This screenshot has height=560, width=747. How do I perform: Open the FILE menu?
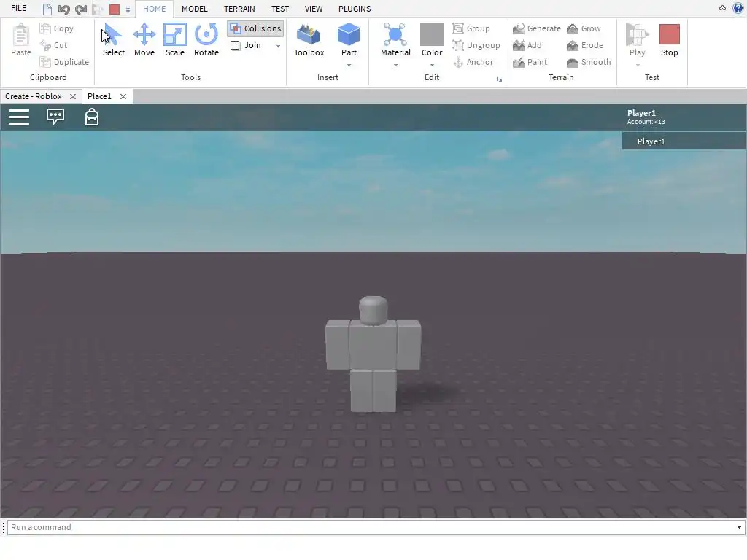tap(18, 9)
